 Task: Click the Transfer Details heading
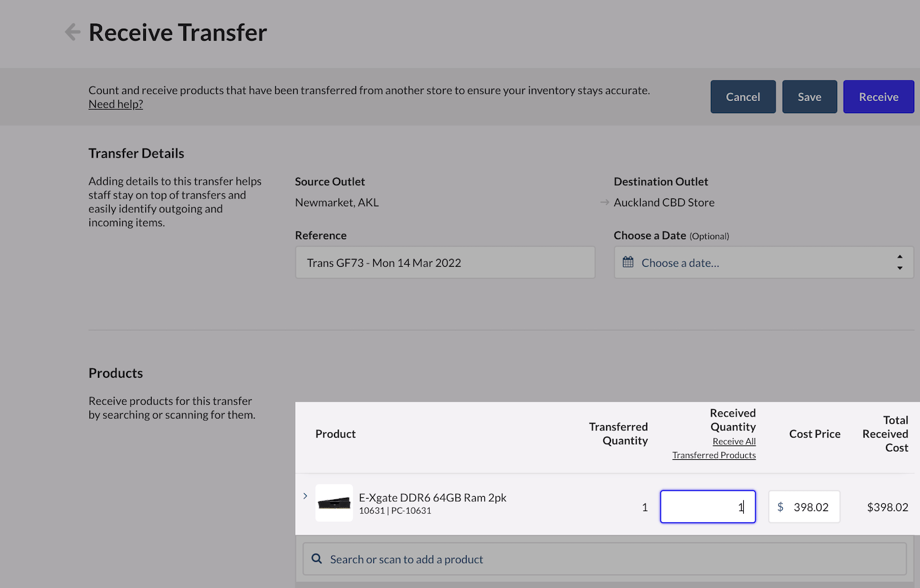pos(137,153)
